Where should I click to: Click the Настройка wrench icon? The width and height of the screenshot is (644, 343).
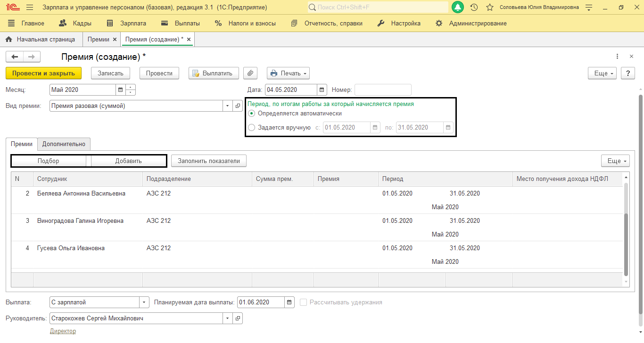point(381,23)
